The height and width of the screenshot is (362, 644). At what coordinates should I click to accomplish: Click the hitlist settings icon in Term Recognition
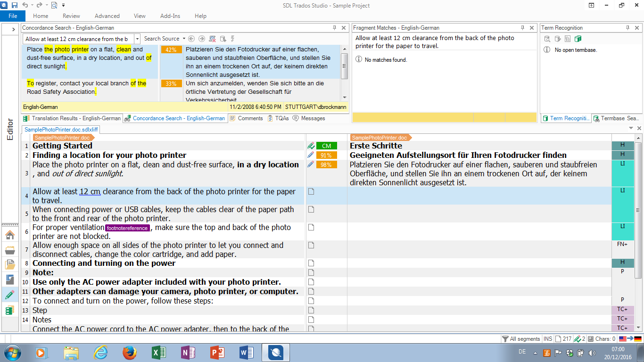click(x=568, y=39)
